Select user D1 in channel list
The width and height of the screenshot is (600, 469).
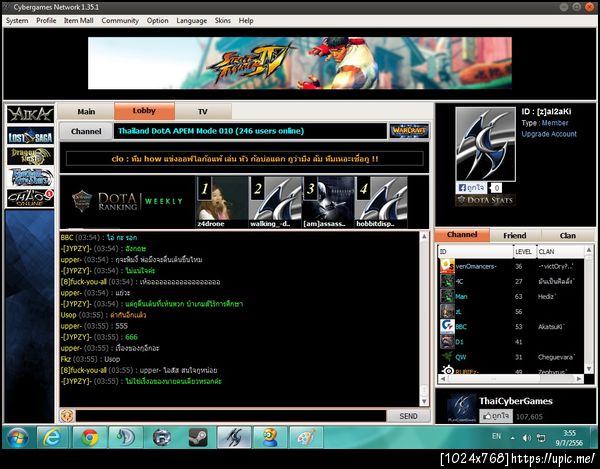pos(511,342)
